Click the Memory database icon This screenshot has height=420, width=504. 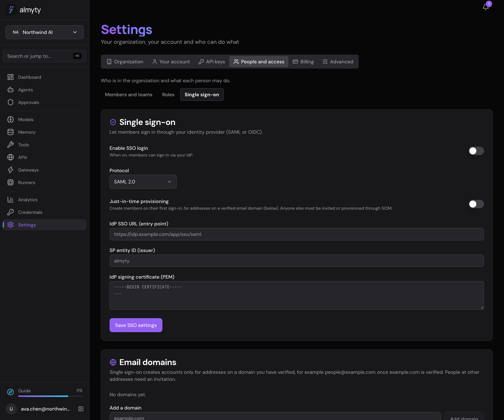pos(10,132)
